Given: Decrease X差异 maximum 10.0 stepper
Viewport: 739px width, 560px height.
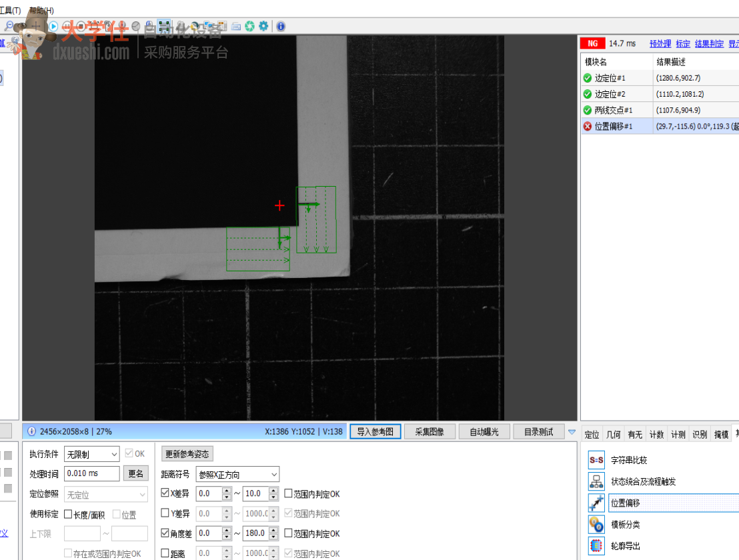Looking at the screenshot, I should (273, 497).
